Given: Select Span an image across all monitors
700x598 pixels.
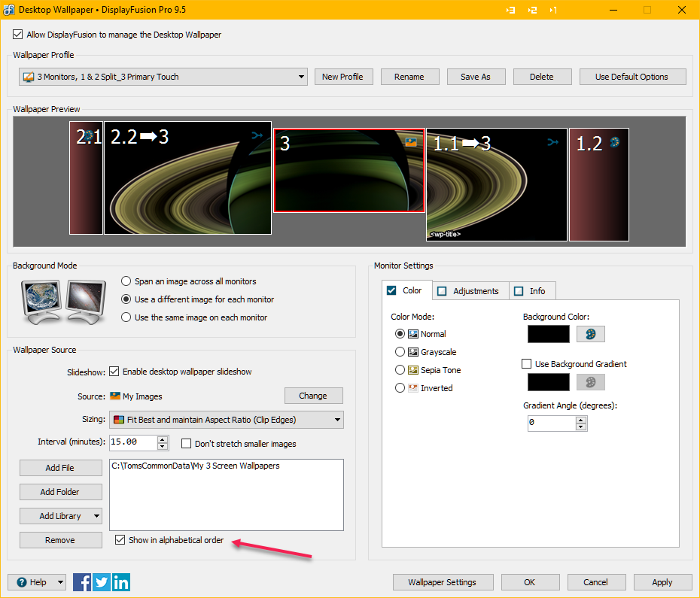Looking at the screenshot, I should 126,281.
